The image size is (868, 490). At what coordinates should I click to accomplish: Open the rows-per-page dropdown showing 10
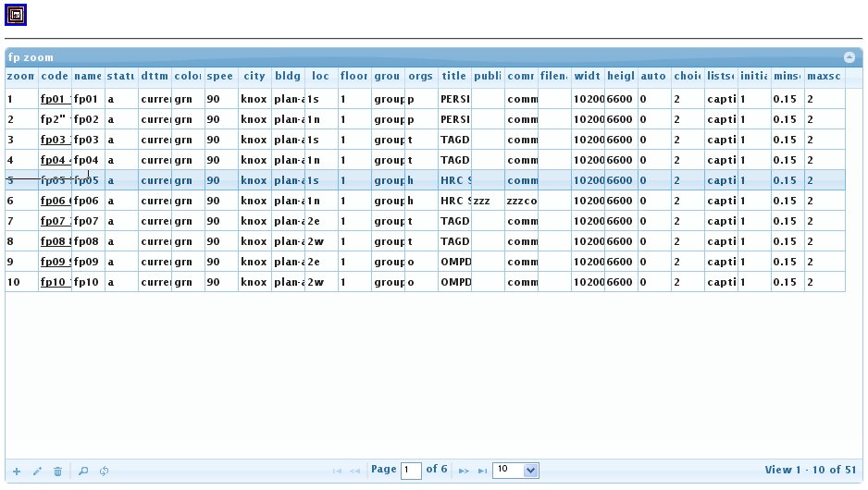click(515, 470)
